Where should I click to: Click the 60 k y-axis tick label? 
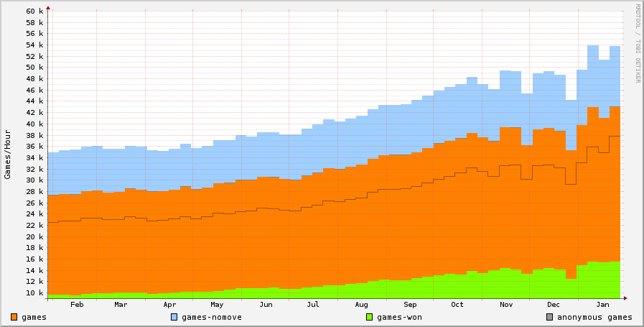pyautogui.click(x=34, y=11)
